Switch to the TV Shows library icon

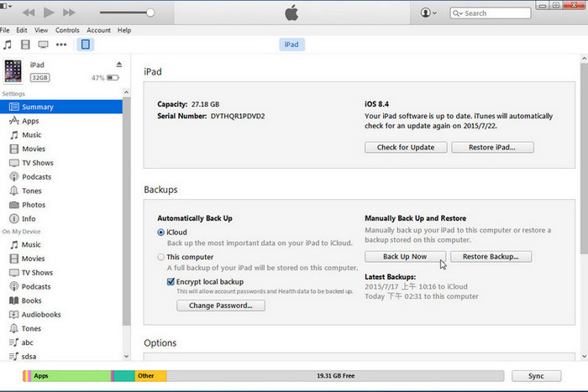tap(43, 45)
